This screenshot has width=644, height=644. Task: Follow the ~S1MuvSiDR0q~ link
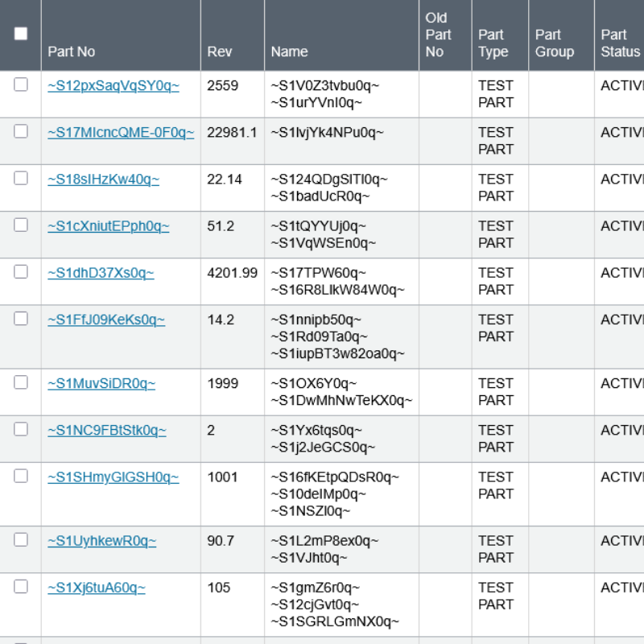(x=101, y=384)
